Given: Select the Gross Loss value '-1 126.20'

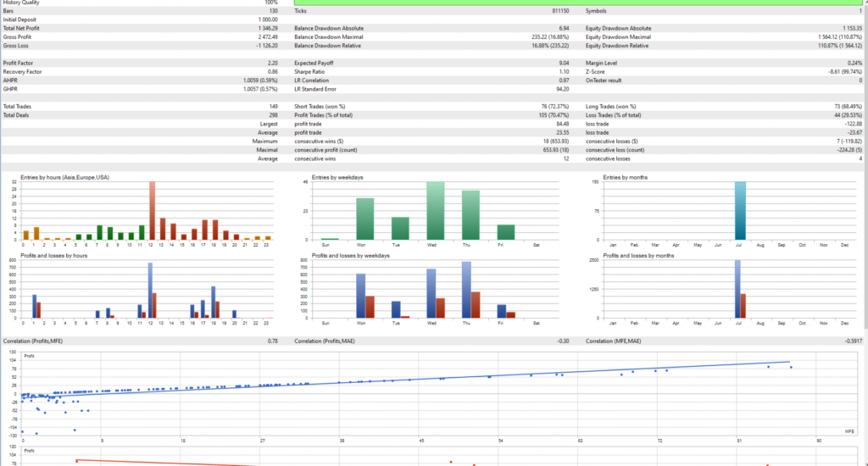Looking at the screenshot, I should click(x=267, y=46).
